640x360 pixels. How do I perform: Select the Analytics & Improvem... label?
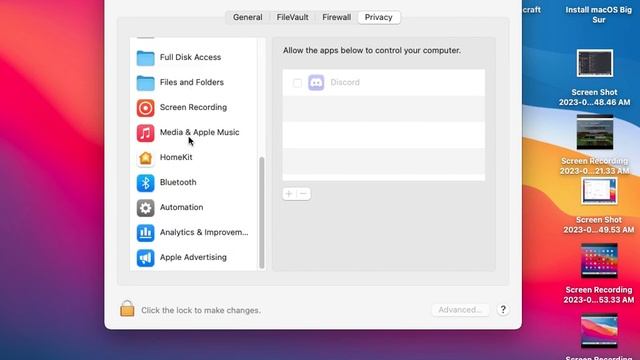[x=204, y=232]
